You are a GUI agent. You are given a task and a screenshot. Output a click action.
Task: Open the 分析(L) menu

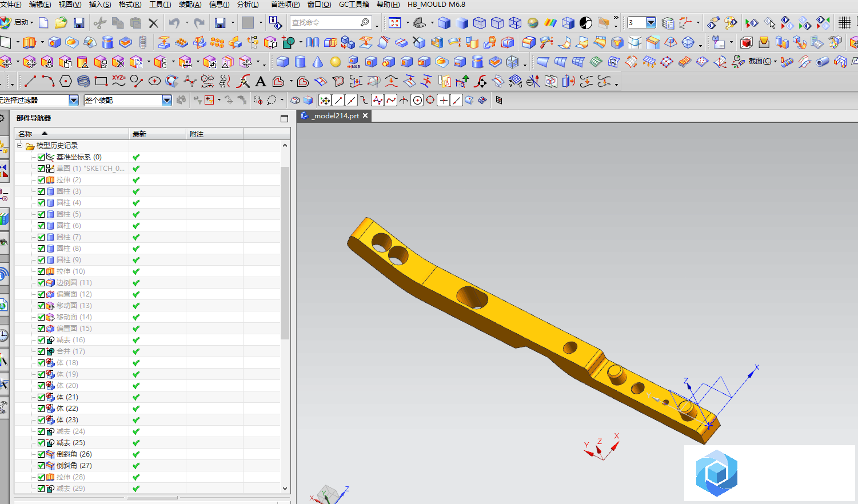click(248, 5)
